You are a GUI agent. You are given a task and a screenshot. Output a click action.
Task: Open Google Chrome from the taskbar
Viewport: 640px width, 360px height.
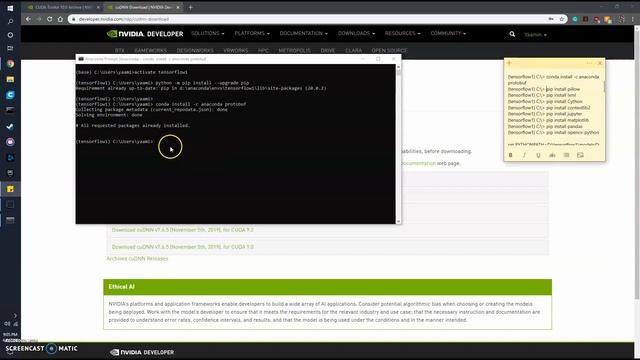(x=10, y=64)
